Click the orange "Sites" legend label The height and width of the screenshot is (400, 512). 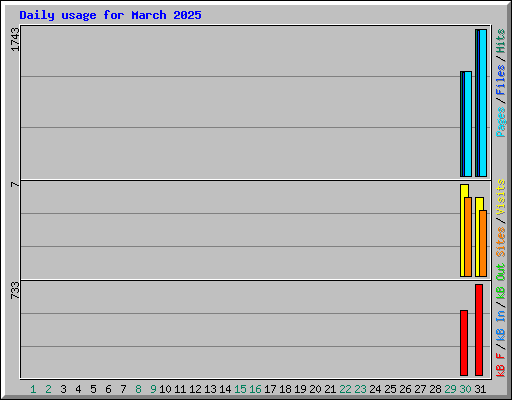coord(501,241)
